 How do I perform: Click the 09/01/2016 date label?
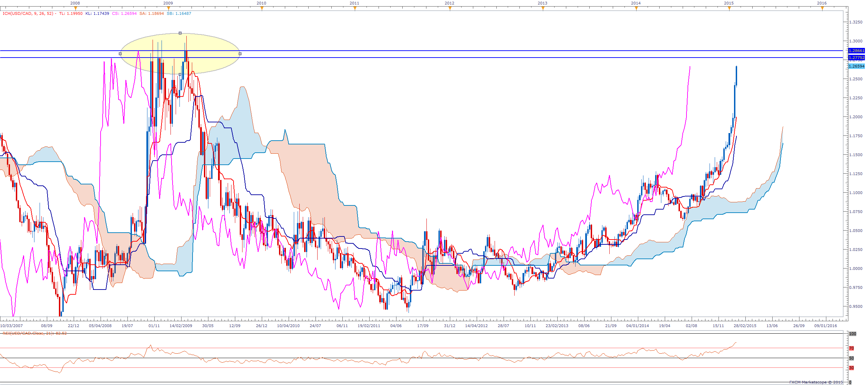tap(826, 326)
